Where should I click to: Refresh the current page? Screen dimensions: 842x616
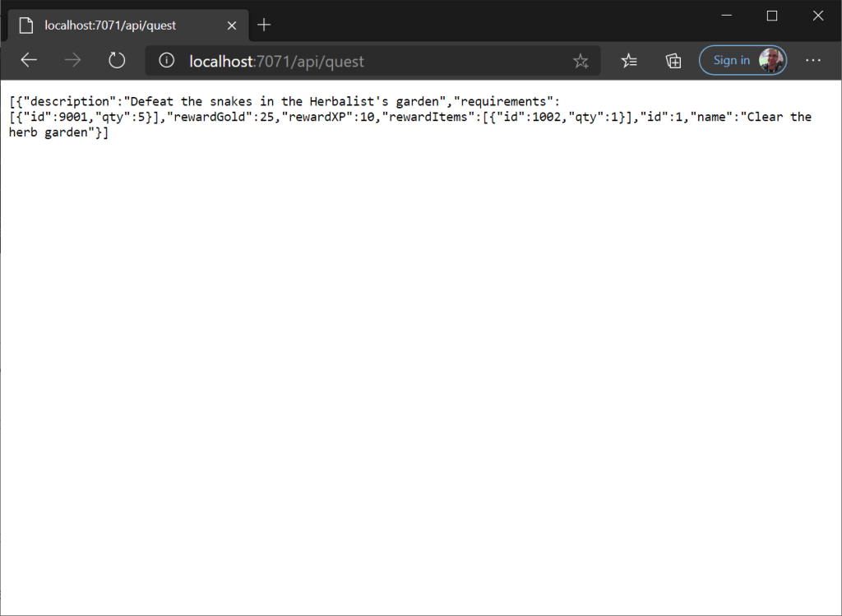(117, 60)
